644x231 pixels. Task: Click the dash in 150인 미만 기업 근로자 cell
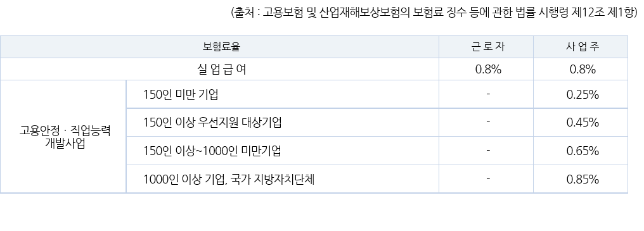(x=488, y=94)
